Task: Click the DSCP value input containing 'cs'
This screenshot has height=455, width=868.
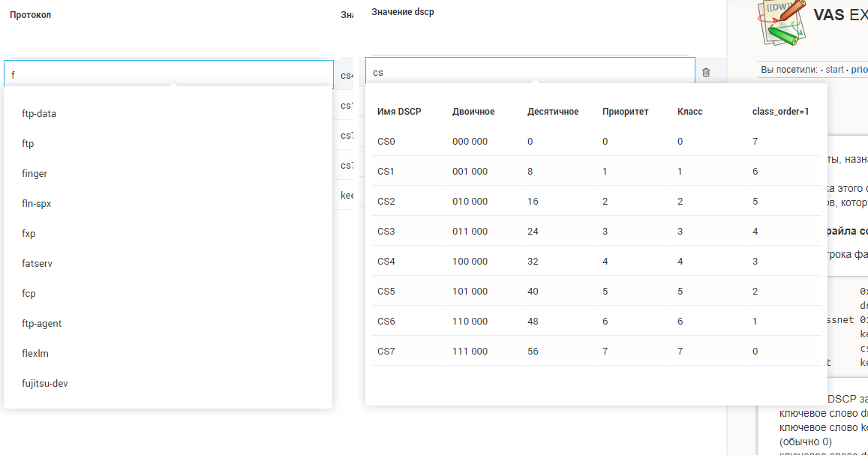Action: [530, 72]
